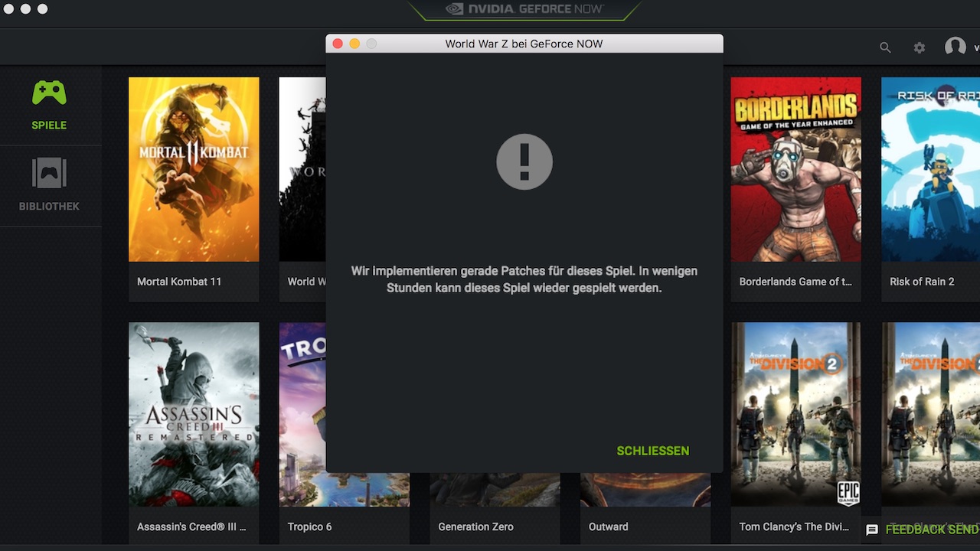Click the Feedback senden link
Image resolution: width=980 pixels, height=551 pixels.
pos(933,530)
